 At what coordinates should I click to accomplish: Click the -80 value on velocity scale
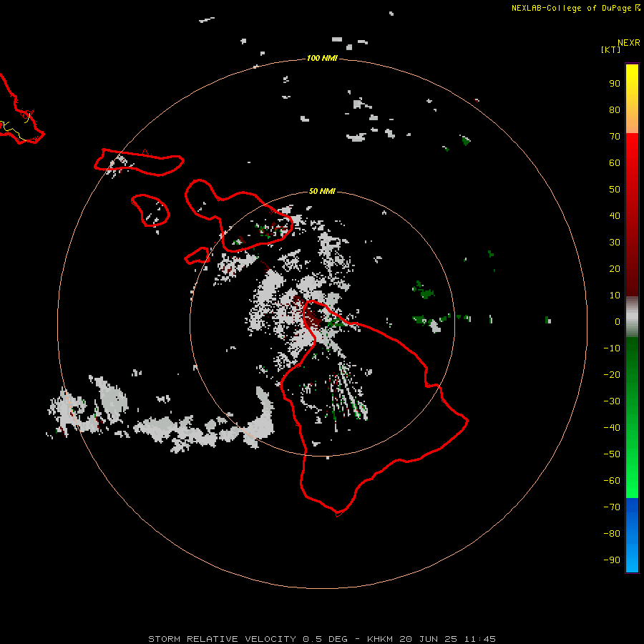tap(612, 534)
